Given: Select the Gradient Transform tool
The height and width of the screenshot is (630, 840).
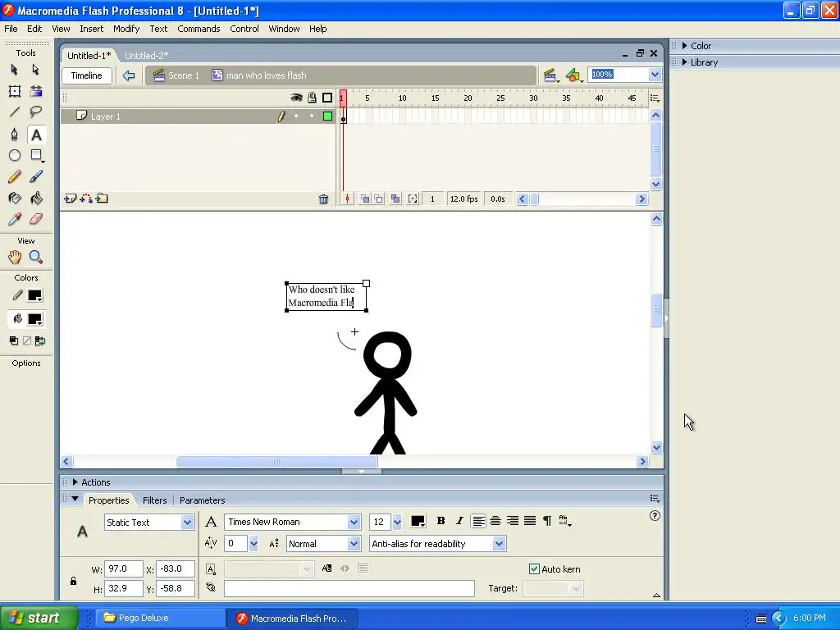Looking at the screenshot, I should (36, 91).
